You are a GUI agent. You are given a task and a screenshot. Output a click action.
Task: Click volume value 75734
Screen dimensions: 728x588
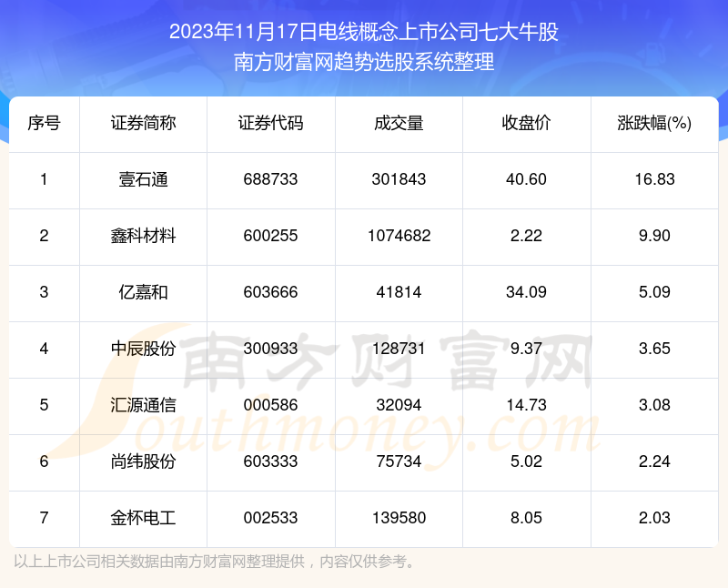point(399,461)
